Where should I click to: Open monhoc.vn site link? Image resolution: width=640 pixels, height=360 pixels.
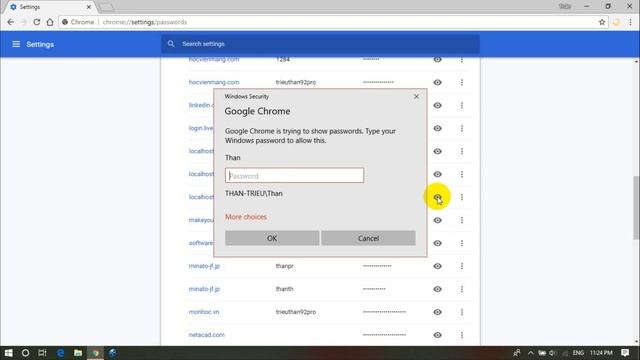click(204, 312)
